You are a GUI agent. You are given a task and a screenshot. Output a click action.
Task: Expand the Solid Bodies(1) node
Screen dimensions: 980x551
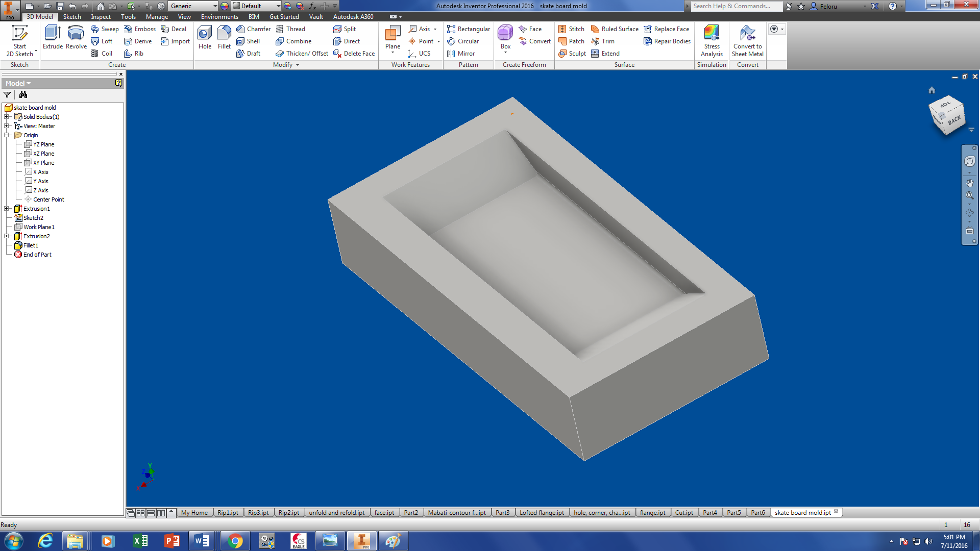pos(7,117)
